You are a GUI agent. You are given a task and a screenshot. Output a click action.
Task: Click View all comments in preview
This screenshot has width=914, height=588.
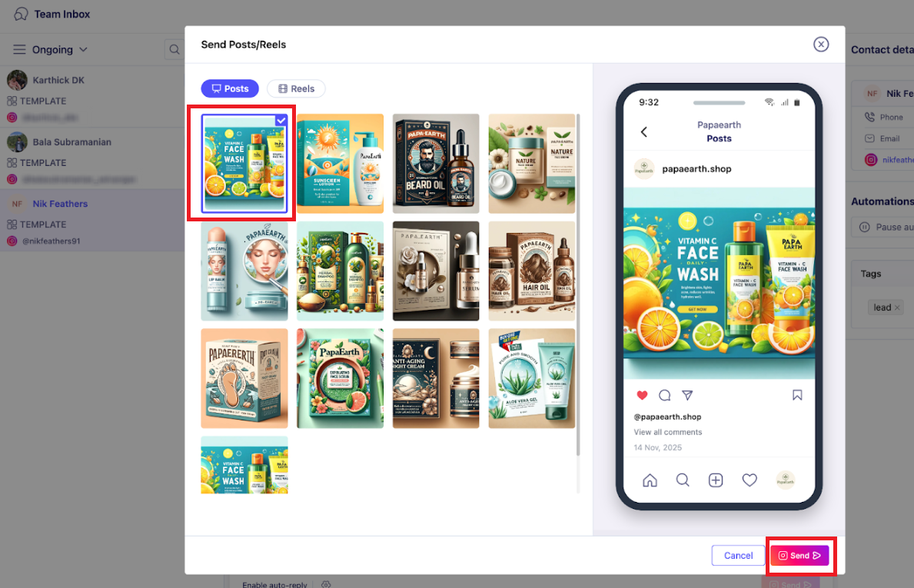tap(668, 432)
